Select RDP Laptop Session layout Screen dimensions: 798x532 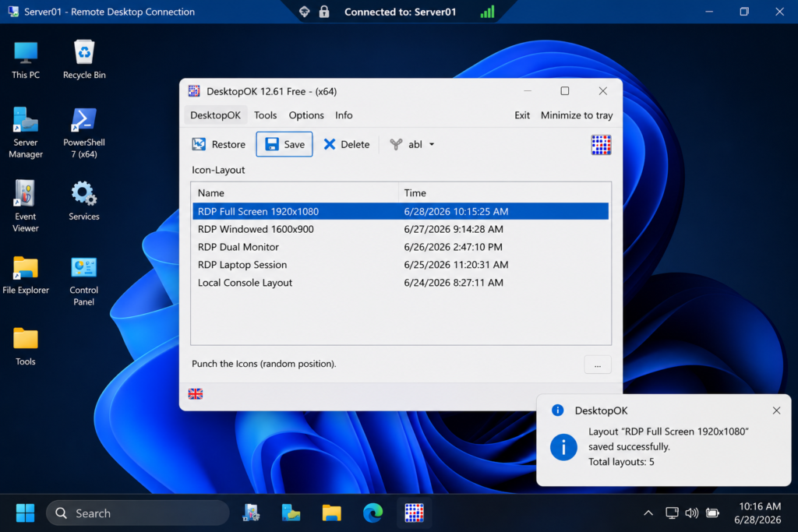tap(401, 265)
